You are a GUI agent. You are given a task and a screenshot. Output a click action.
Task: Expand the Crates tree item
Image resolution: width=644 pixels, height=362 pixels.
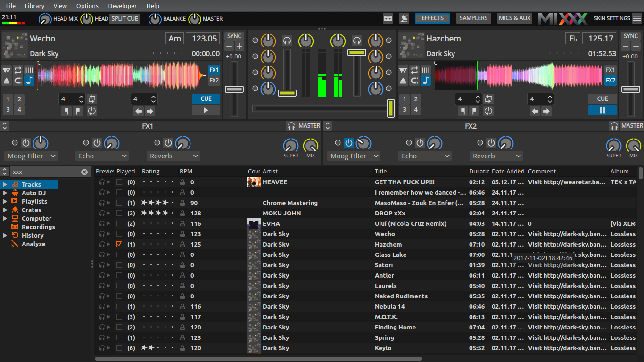tap(5, 210)
